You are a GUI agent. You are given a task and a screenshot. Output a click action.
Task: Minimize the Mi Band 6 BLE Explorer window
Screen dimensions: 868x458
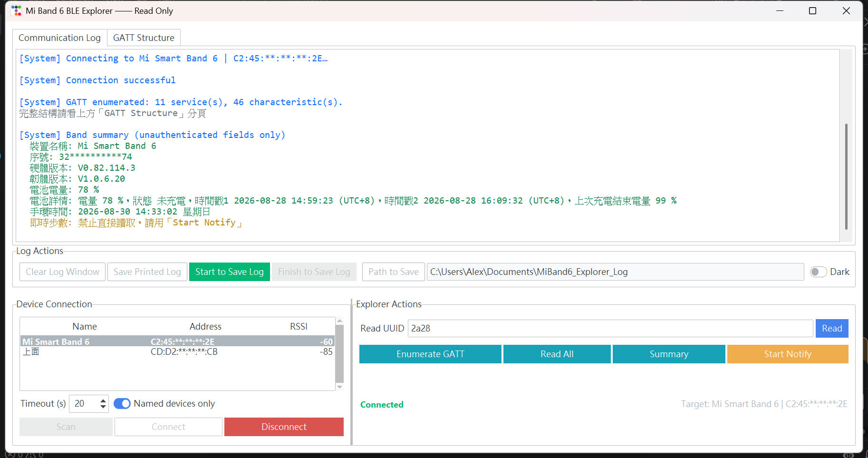coord(780,10)
